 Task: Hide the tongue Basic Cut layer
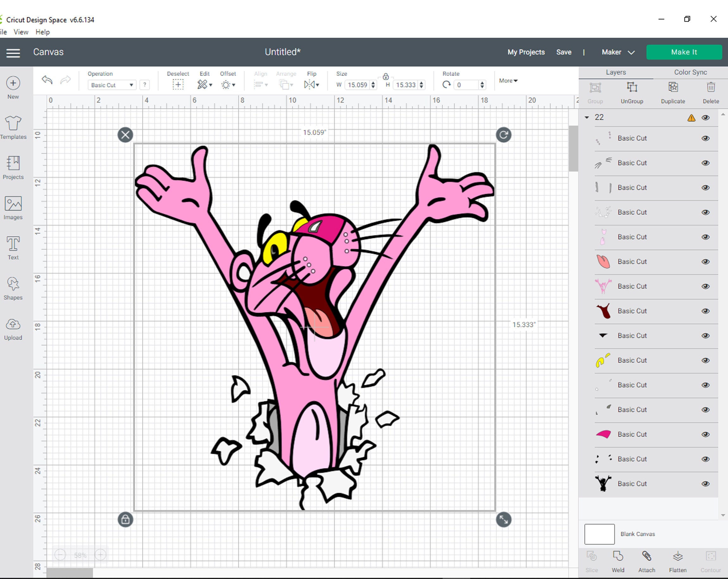pos(706,262)
